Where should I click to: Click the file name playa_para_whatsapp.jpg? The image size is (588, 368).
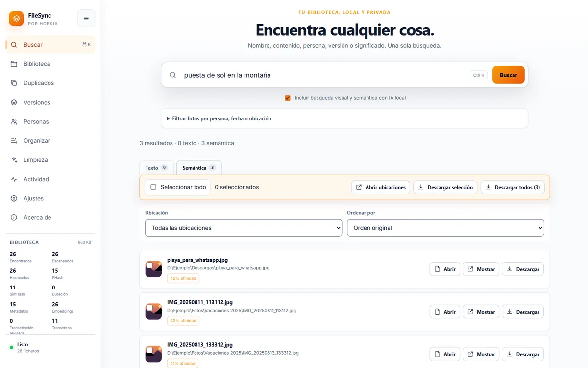pos(197,260)
